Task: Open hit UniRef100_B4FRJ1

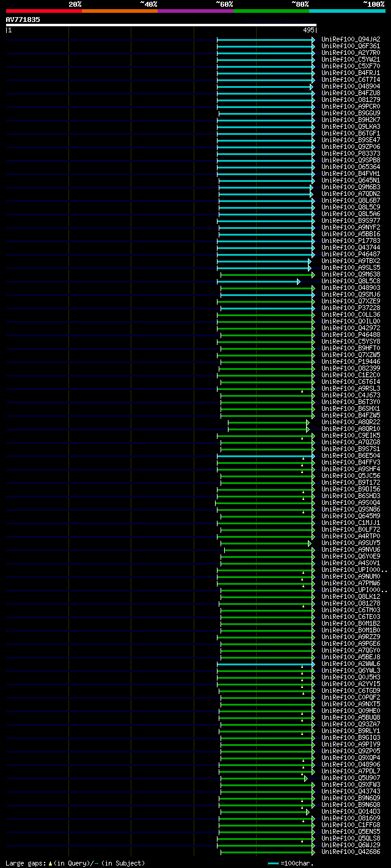Action: pyautogui.click(x=351, y=73)
